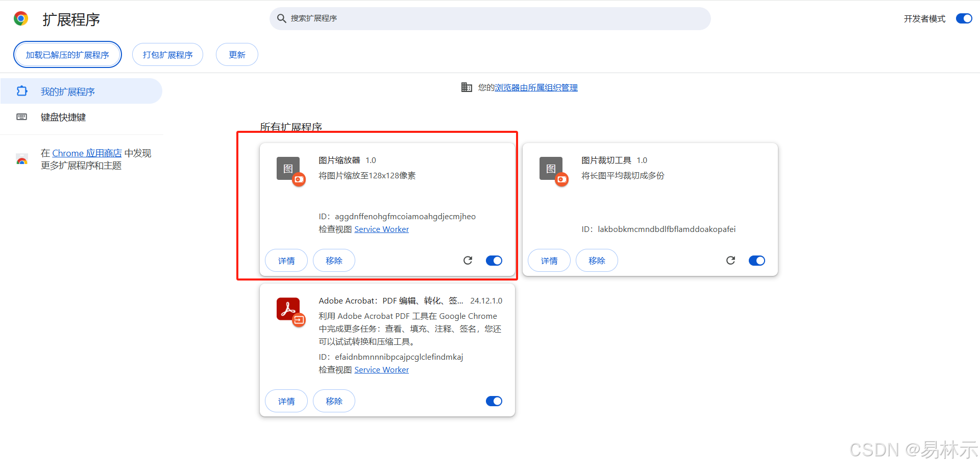
Task: Click the Chrome logo icon
Action: [x=21, y=19]
